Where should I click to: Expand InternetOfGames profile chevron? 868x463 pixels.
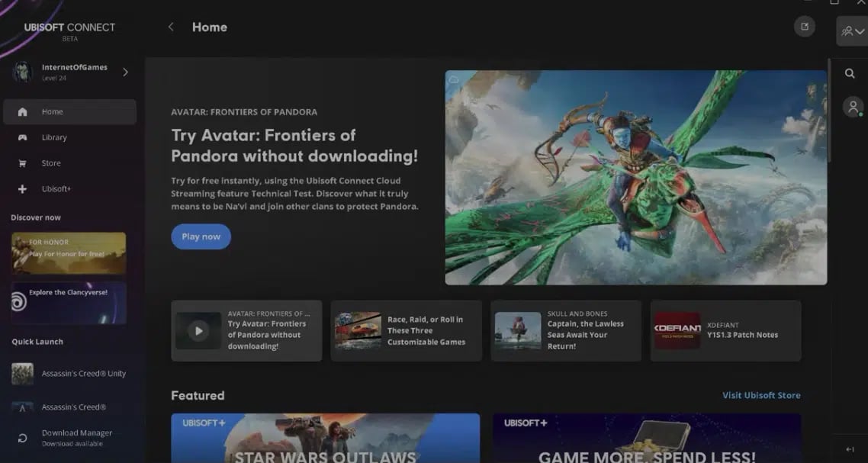coord(125,72)
